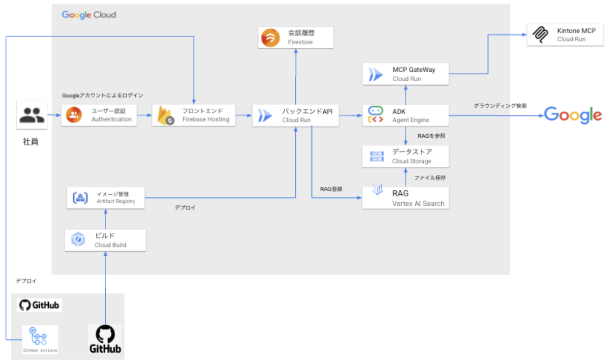Click the デプロイ caption above GitHub box
610x364 pixels.
click(26, 281)
